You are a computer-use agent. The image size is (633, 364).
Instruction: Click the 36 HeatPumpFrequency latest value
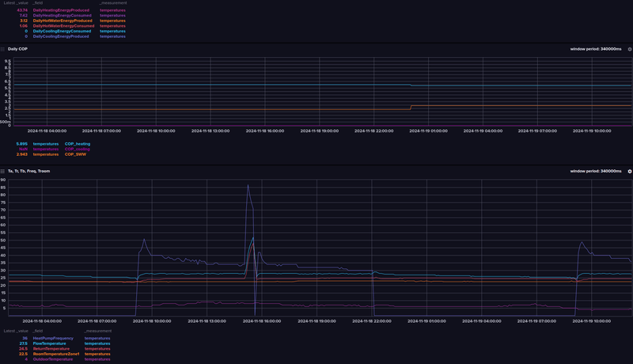click(x=25, y=339)
